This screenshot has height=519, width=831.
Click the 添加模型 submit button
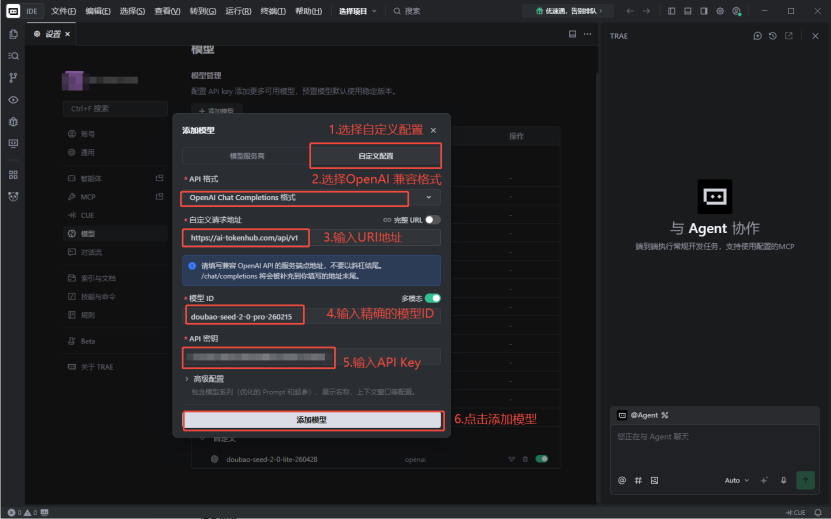coord(312,420)
